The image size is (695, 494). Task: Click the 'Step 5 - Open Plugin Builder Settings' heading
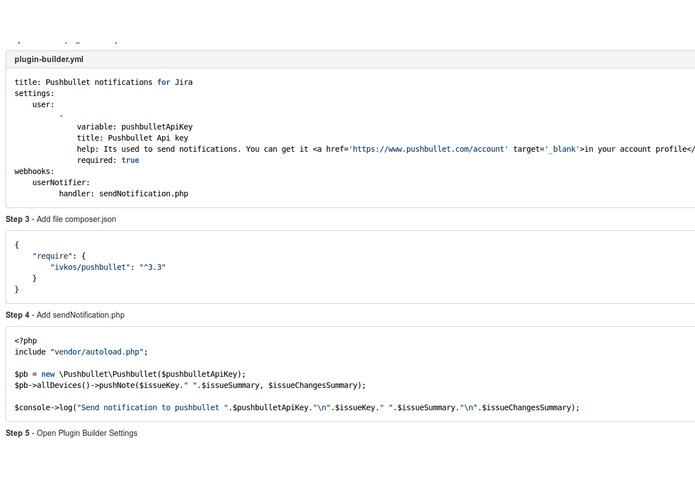[71, 433]
